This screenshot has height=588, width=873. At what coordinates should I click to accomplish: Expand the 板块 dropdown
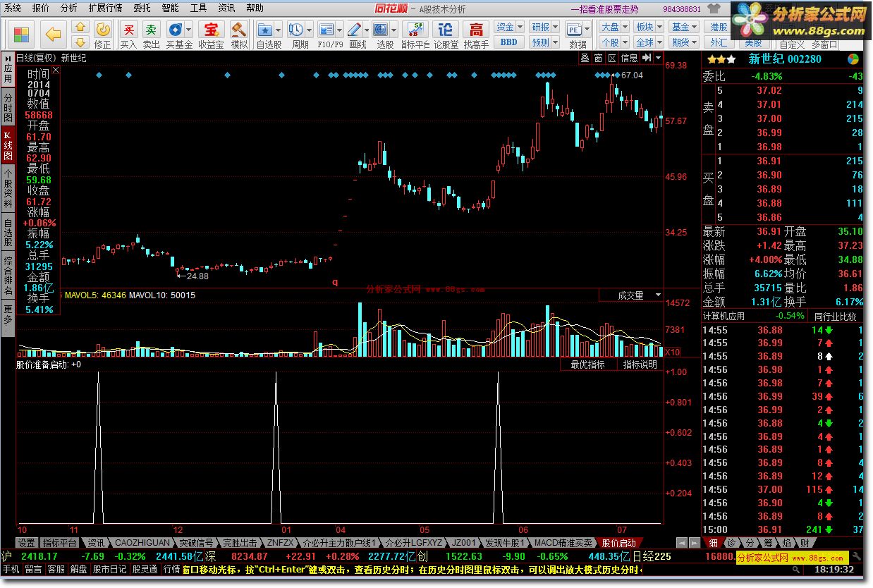659,27
